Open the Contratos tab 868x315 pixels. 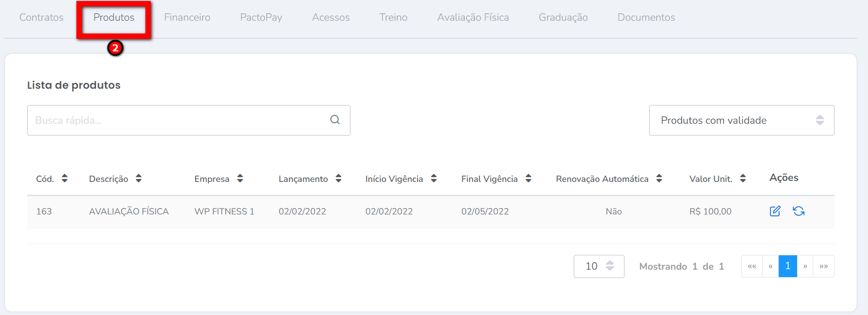(41, 17)
